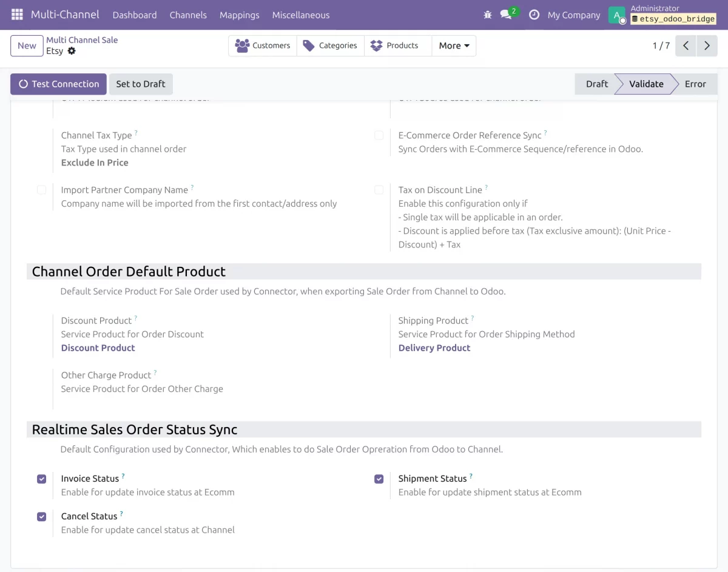Uncheck the Invoice Status checkbox
The width and height of the screenshot is (728, 572).
pos(41,479)
